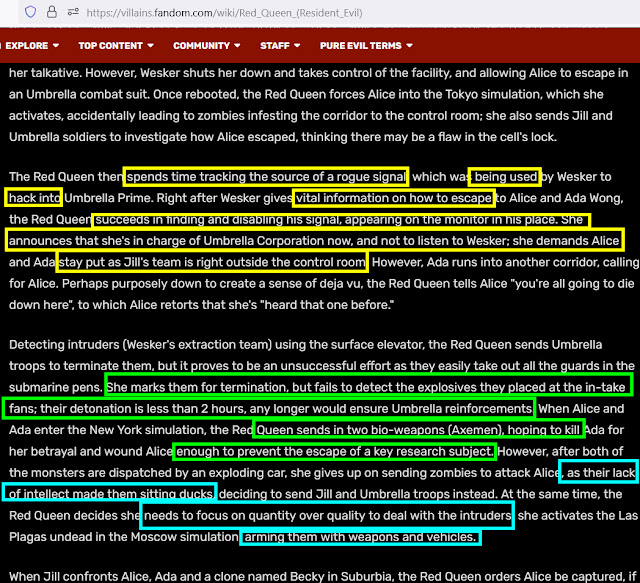Open the PURE EVIL TERMS menu
This screenshot has width=640, height=583.
click(366, 46)
